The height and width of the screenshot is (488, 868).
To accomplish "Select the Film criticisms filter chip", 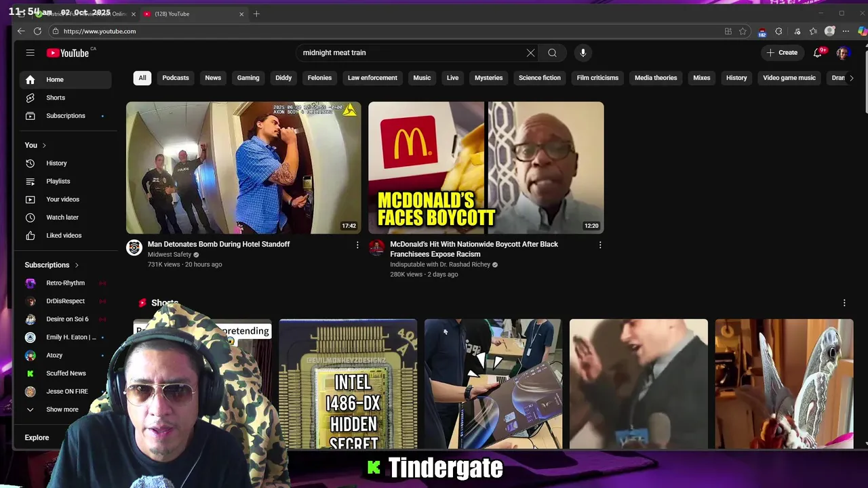I will click(x=597, y=78).
